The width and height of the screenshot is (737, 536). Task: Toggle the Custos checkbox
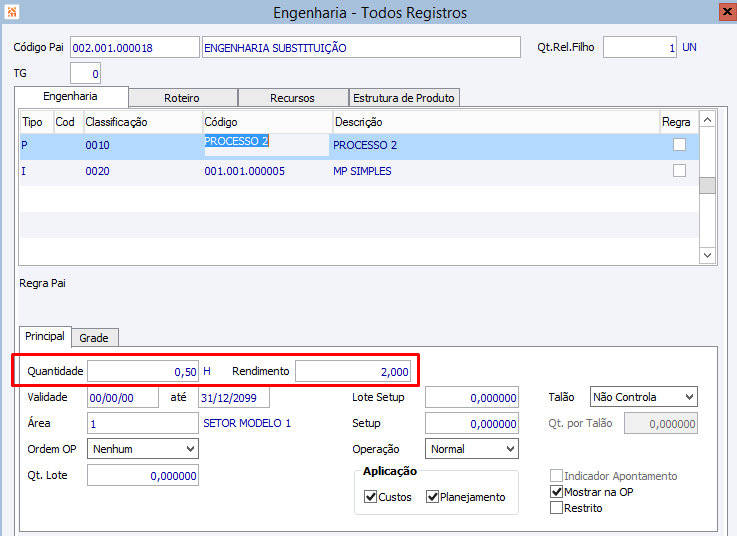[371, 497]
